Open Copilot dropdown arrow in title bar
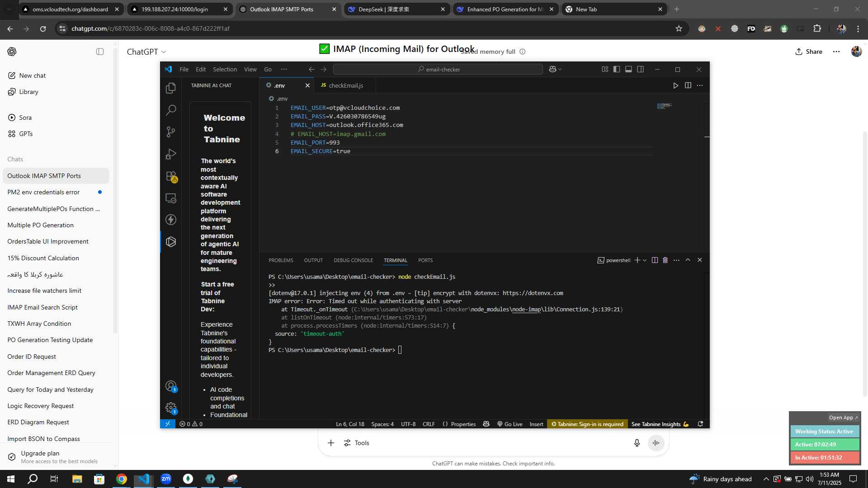Image resolution: width=868 pixels, height=488 pixels. (x=560, y=69)
